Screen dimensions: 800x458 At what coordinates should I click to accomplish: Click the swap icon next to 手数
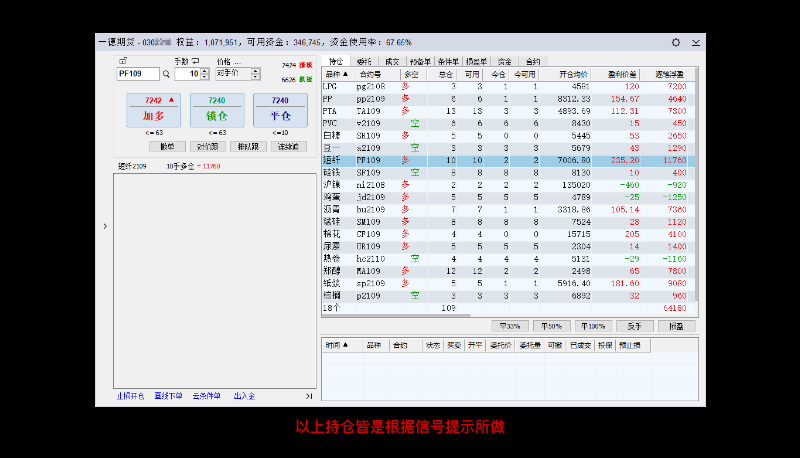click(x=195, y=61)
